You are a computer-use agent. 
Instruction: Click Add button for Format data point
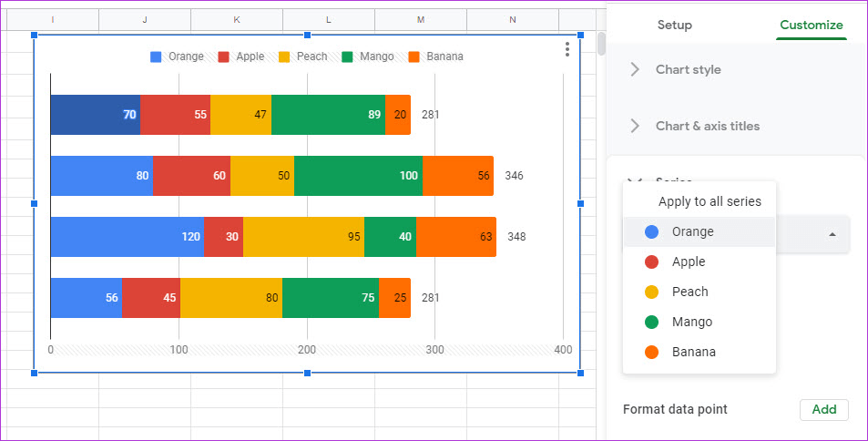823,409
